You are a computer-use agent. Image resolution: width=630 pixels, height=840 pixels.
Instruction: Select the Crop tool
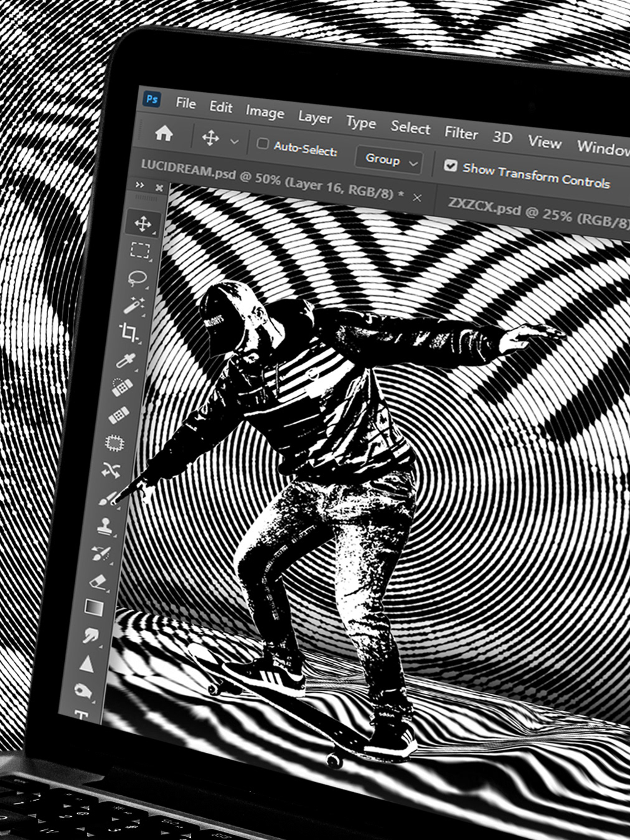coord(129,332)
